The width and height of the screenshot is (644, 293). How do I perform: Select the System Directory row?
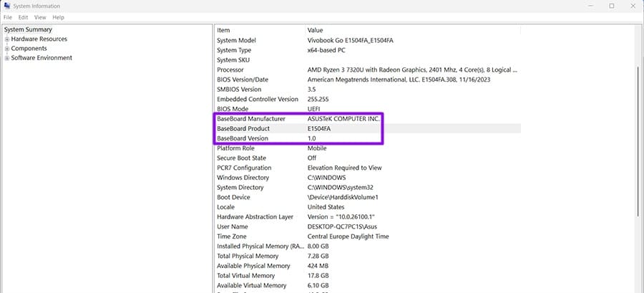point(368,188)
